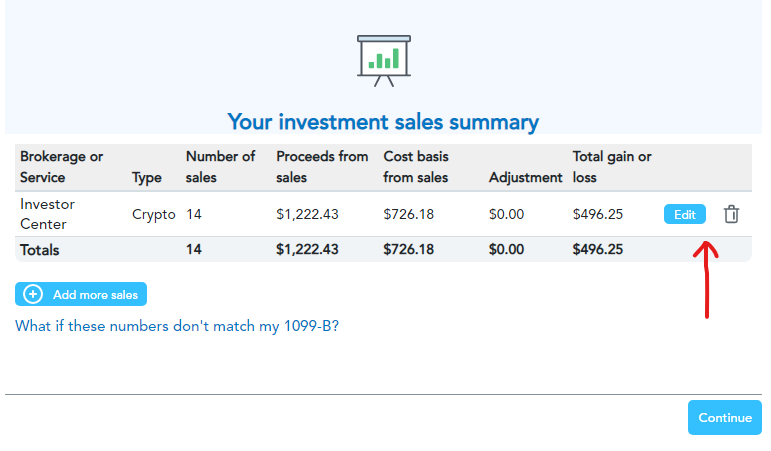Click the 'Brokerage or Service' column header
Image resolution: width=771 pixels, height=451 pixels.
coord(61,167)
